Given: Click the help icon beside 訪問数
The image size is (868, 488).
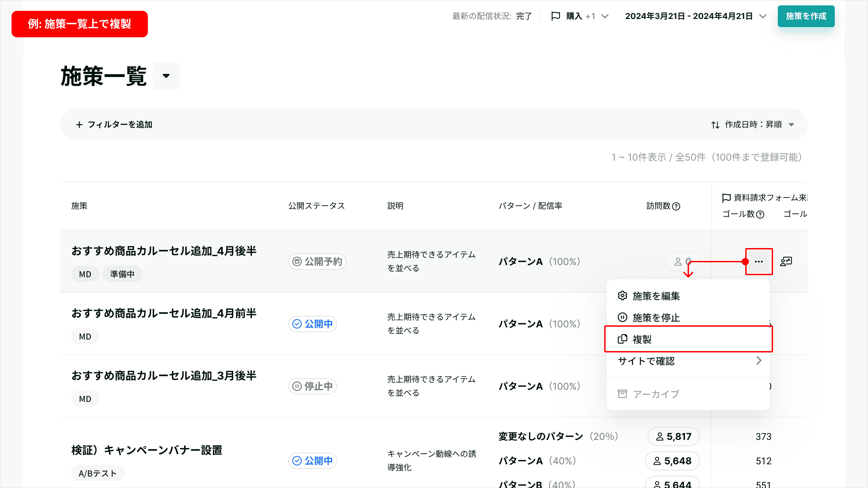Looking at the screenshot, I should coord(676,206).
